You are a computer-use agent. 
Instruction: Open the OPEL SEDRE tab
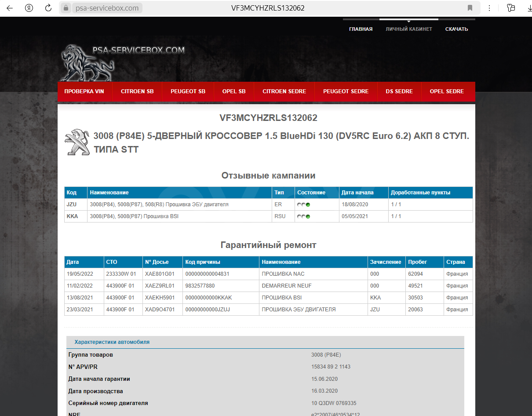click(x=447, y=91)
